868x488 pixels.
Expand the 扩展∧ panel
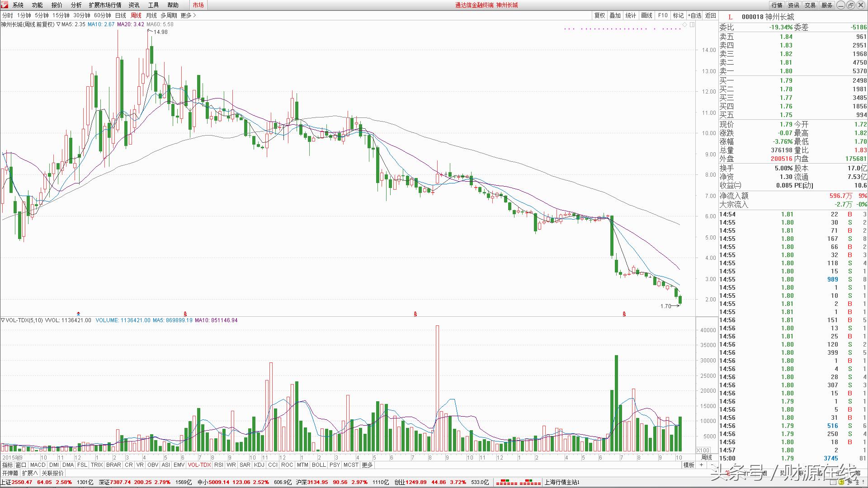click(x=30, y=473)
